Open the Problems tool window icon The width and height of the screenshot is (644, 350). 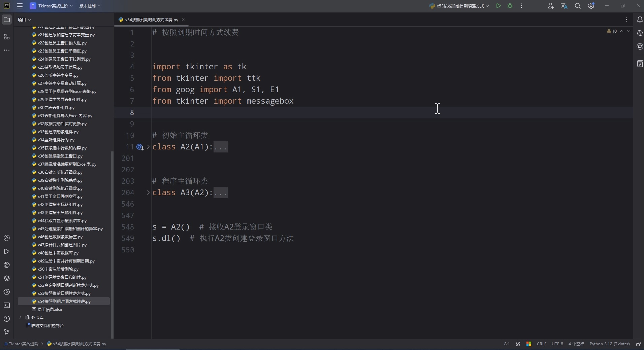[7, 319]
